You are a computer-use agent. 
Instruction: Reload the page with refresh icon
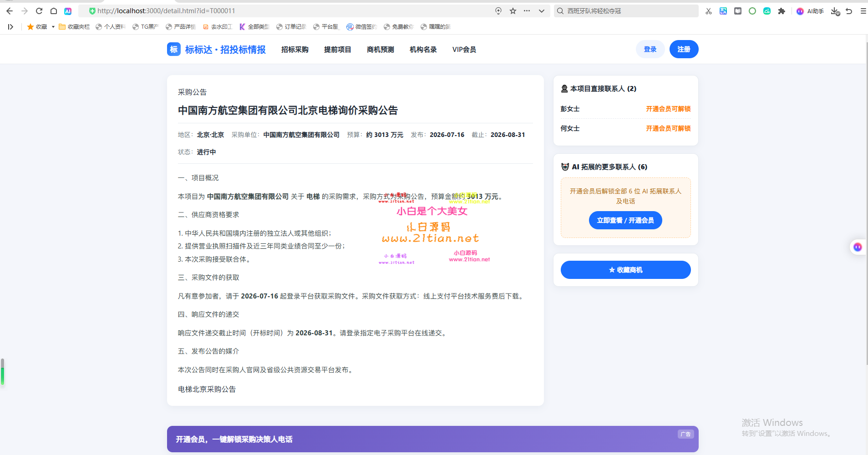[x=39, y=11]
